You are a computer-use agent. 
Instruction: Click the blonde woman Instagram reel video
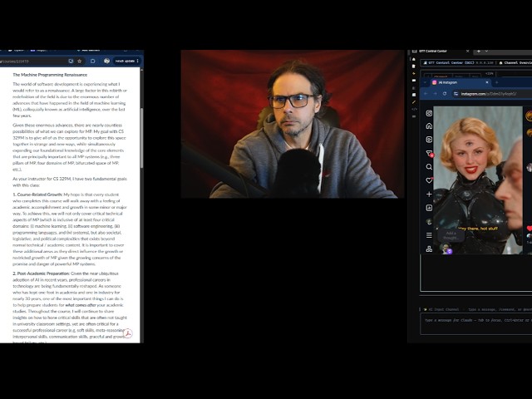click(478, 180)
